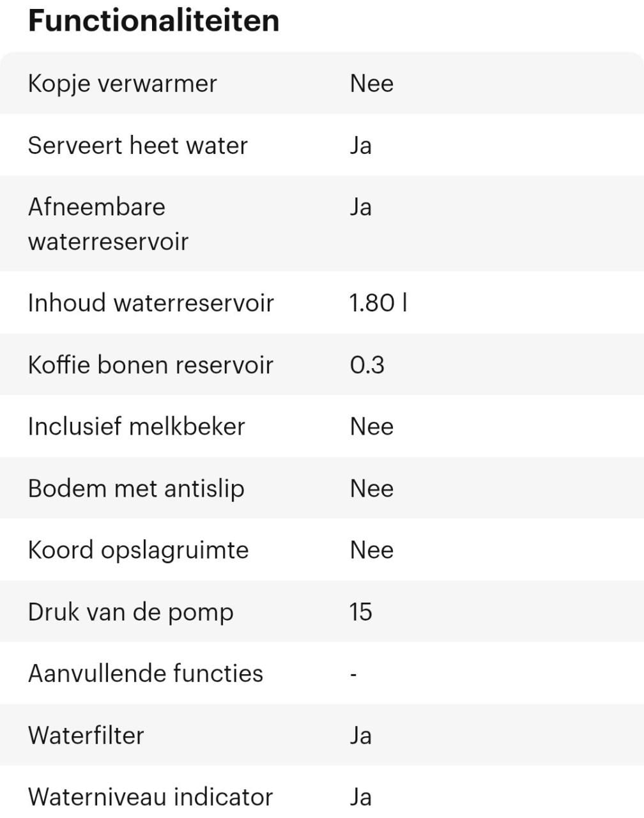Click the 1.80 l capacity value
This screenshot has width=644, height=818.
pos(378,303)
